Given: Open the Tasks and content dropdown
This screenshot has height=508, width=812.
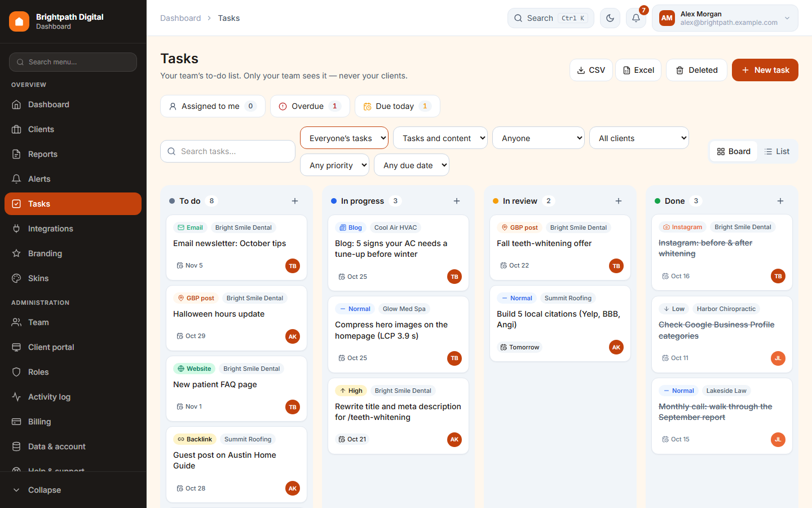Looking at the screenshot, I should click(440, 138).
